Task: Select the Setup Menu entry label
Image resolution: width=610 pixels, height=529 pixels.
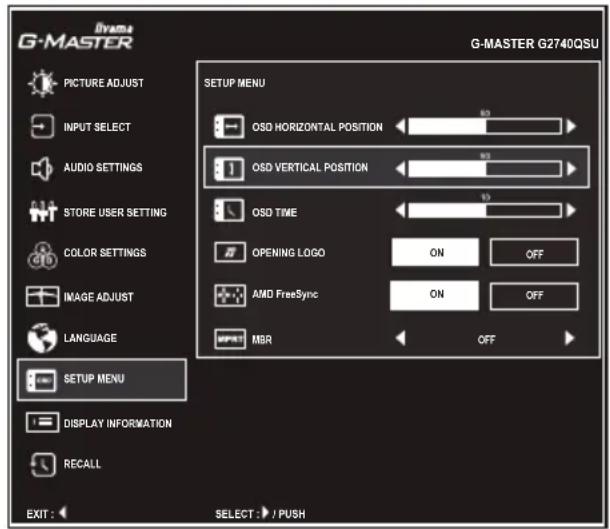Action: pos(94,379)
